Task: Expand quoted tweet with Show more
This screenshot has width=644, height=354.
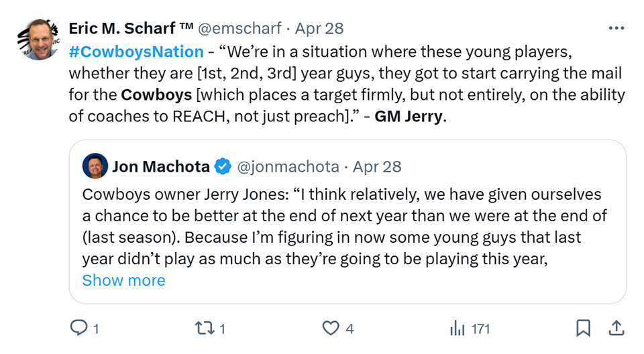Action: click(123, 280)
